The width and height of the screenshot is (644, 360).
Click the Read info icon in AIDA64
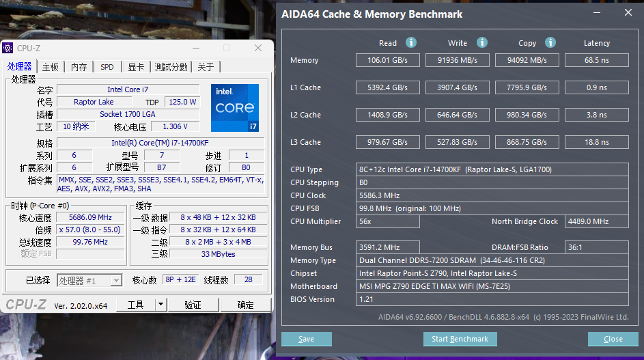[410, 42]
